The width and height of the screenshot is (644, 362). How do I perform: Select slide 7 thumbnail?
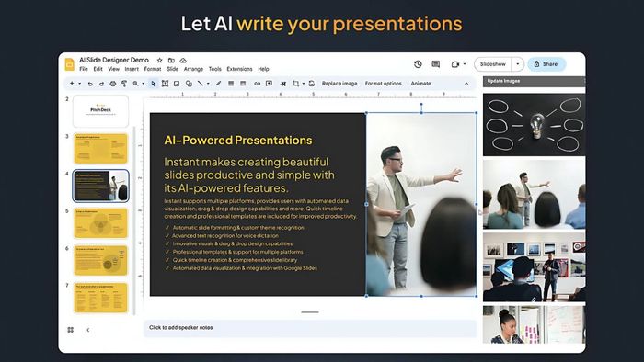click(100, 298)
